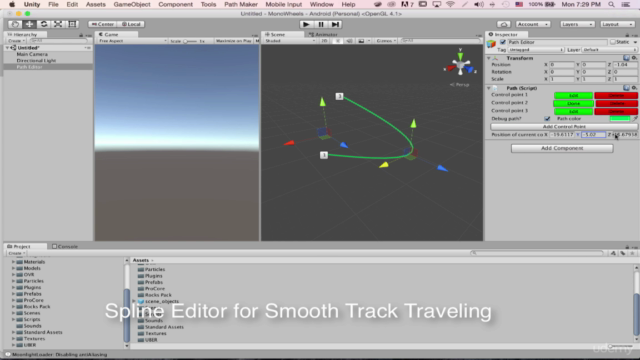The height and width of the screenshot is (360, 640).
Task: Click Edit for Control point 1
Action: [573, 95]
